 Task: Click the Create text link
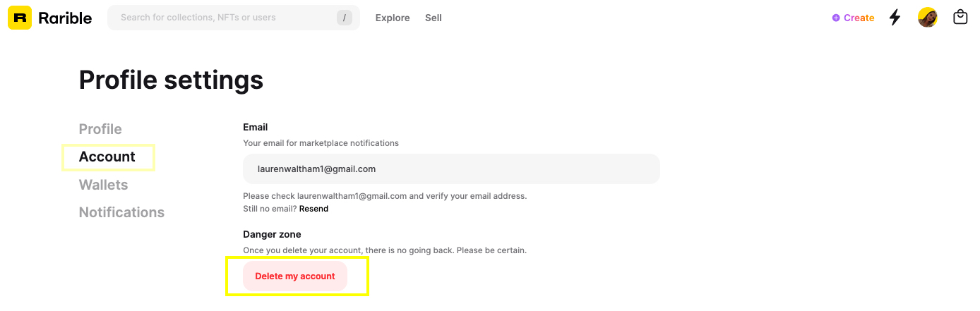859,18
